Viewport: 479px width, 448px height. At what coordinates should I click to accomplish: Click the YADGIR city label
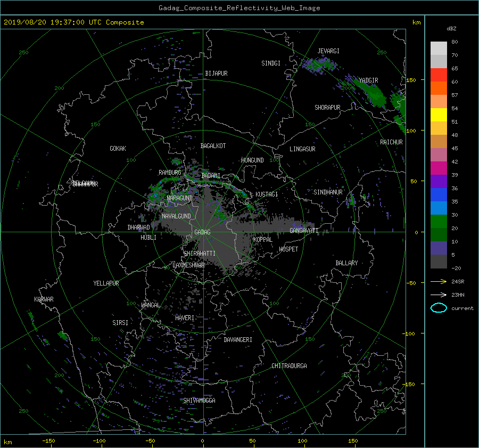pos(368,80)
